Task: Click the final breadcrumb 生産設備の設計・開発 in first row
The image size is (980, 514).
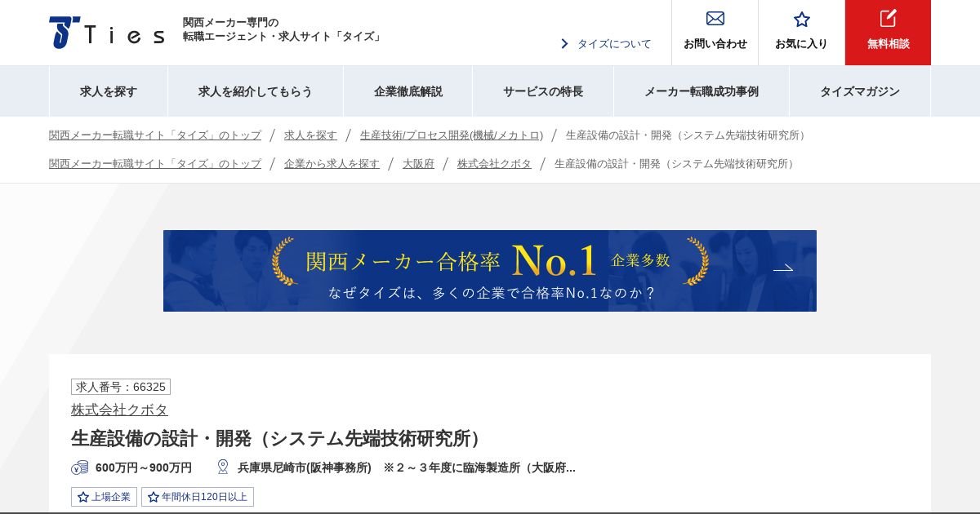Action: pyautogui.click(x=688, y=135)
